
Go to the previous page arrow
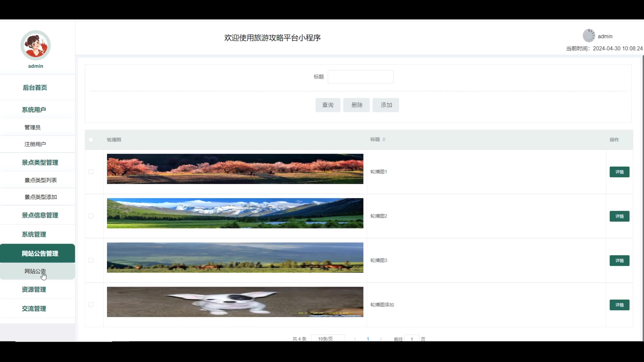pyautogui.click(x=355, y=339)
